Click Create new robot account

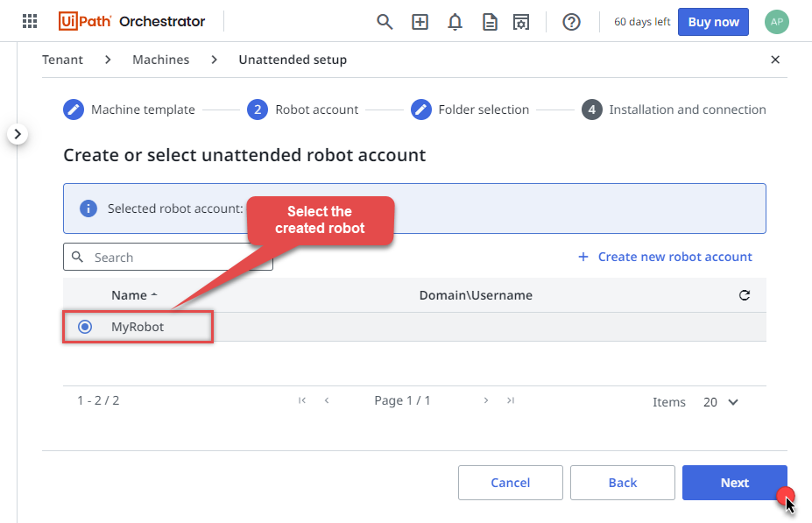pos(665,257)
